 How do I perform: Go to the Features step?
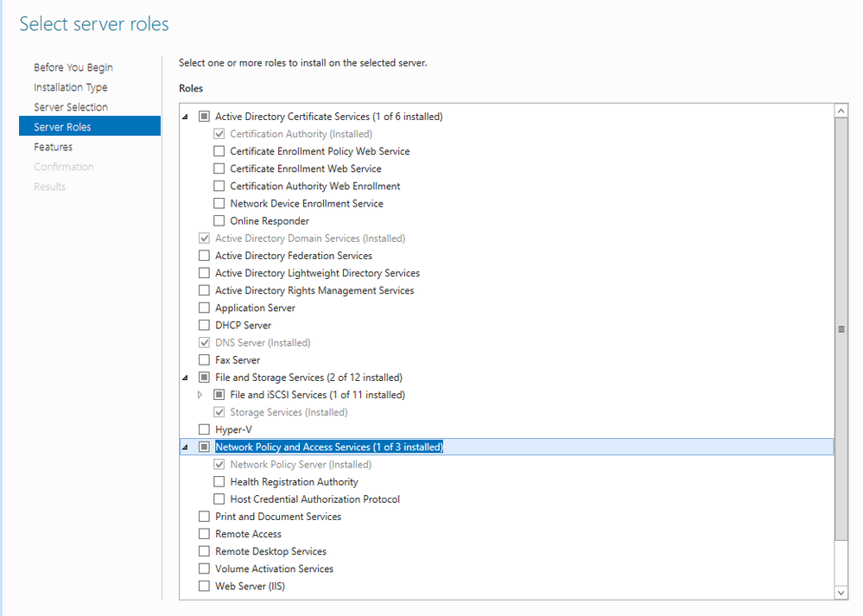(x=53, y=147)
